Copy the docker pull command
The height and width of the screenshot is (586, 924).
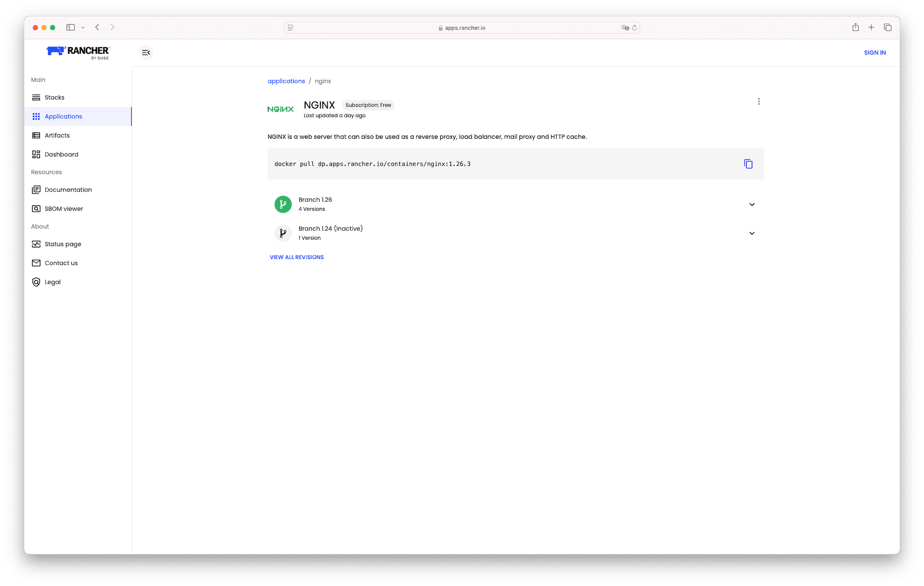[748, 164]
